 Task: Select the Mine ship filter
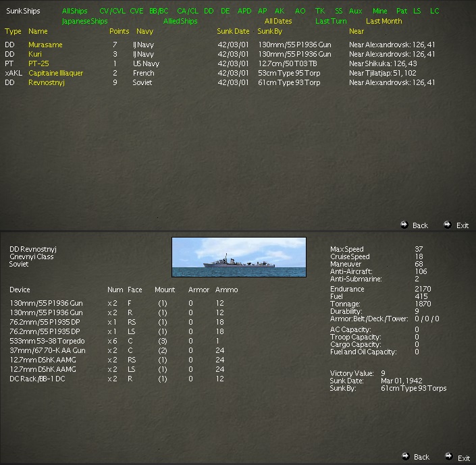coord(379,11)
